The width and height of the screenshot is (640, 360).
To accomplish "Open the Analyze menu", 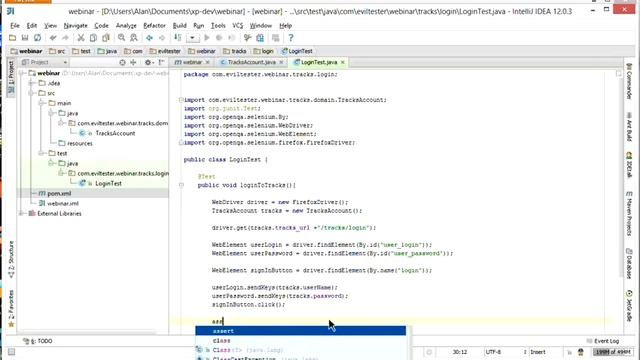I will 126,25.
